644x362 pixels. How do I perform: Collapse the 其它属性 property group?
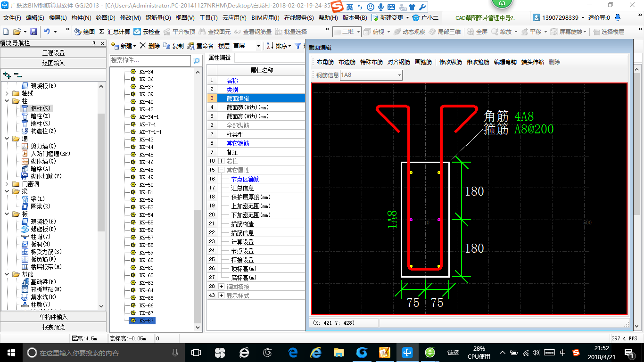[x=222, y=170]
